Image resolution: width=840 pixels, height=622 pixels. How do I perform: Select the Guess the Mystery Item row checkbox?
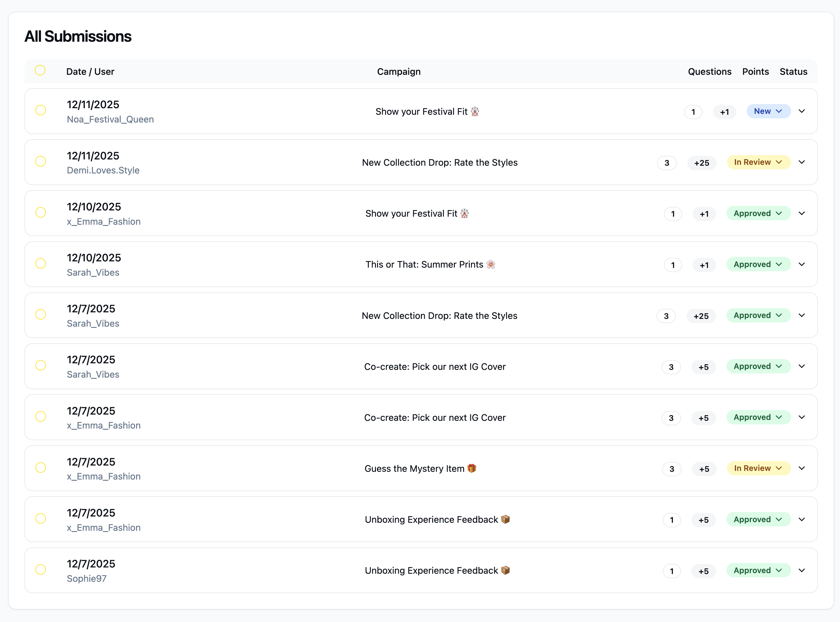(41, 468)
